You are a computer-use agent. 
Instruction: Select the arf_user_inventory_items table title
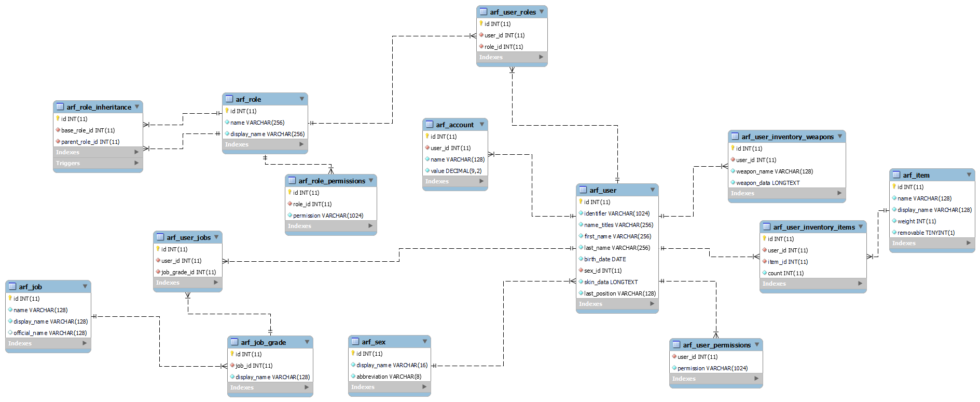pyautogui.click(x=814, y=227)
